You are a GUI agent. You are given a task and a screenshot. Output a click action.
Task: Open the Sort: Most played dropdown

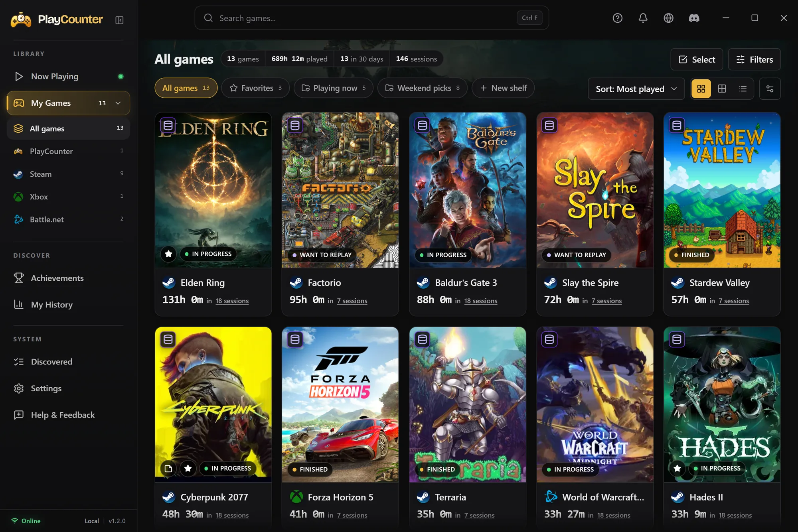pyautogui.click(x=636, y=89)
